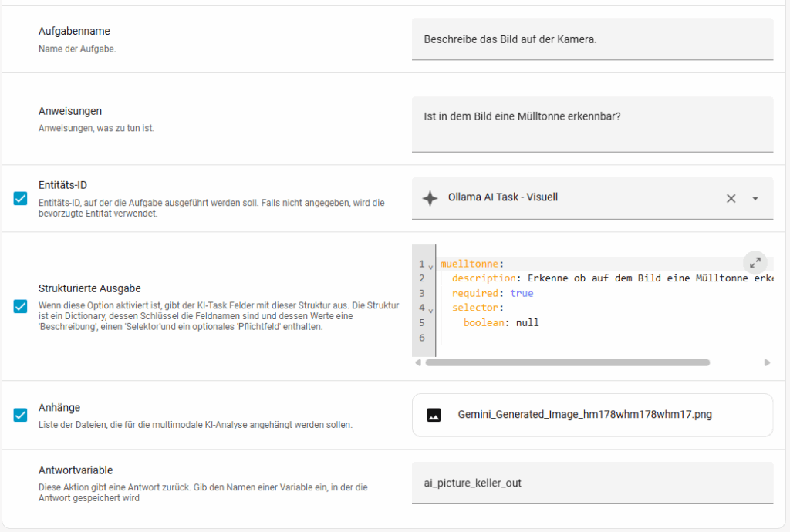This screenshot has height=532, width=790.
Task: Click the right scroll arrow below the code editor
Action: tap(767, 362)
